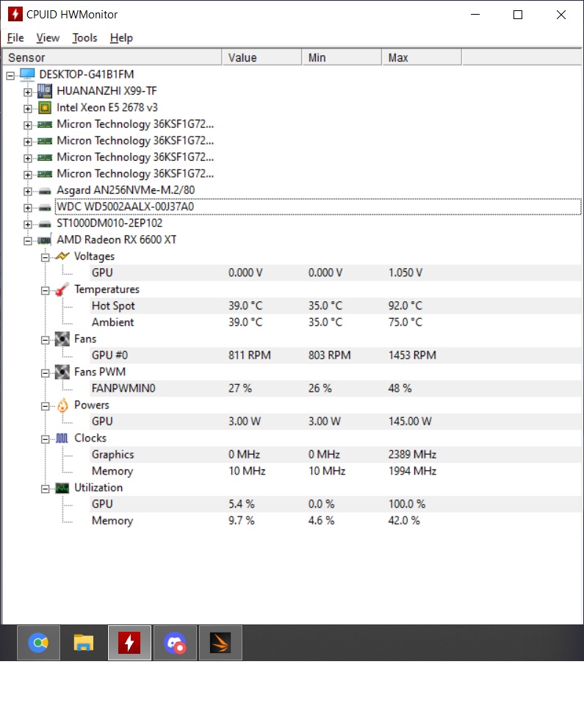
Task: Click the motherboard icon beside HUANANZHI X99-TF
Action: (45, 90)
